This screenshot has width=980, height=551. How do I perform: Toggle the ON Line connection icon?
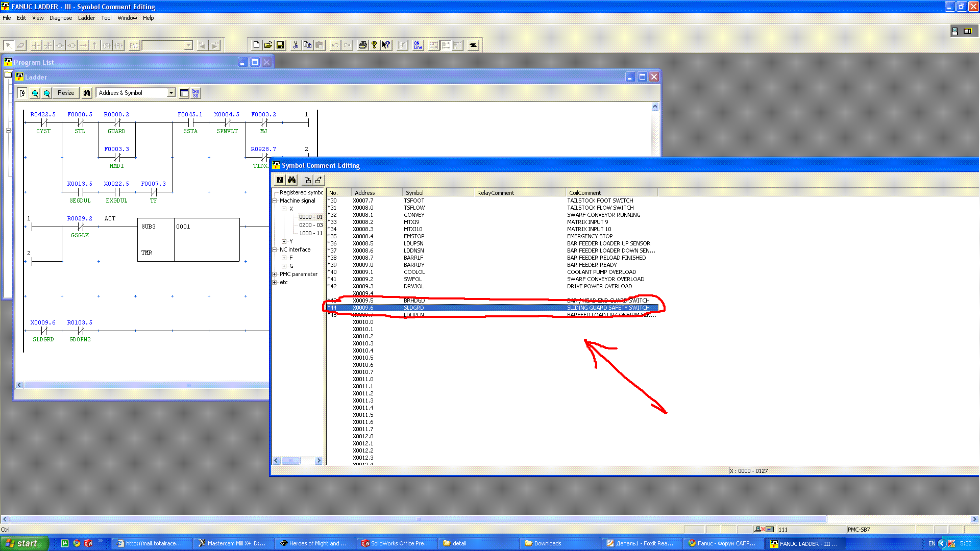click(x=418, y=45)
